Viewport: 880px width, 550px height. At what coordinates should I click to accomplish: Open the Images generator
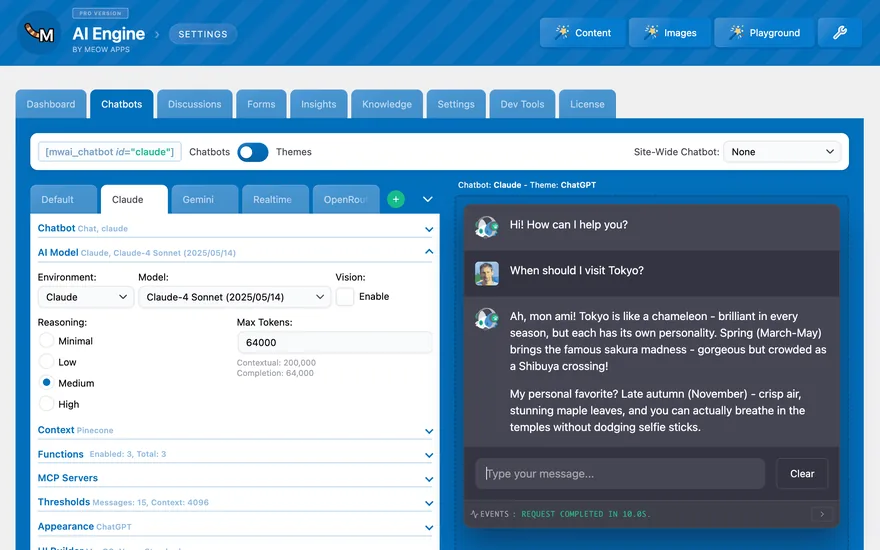(670, 33)
